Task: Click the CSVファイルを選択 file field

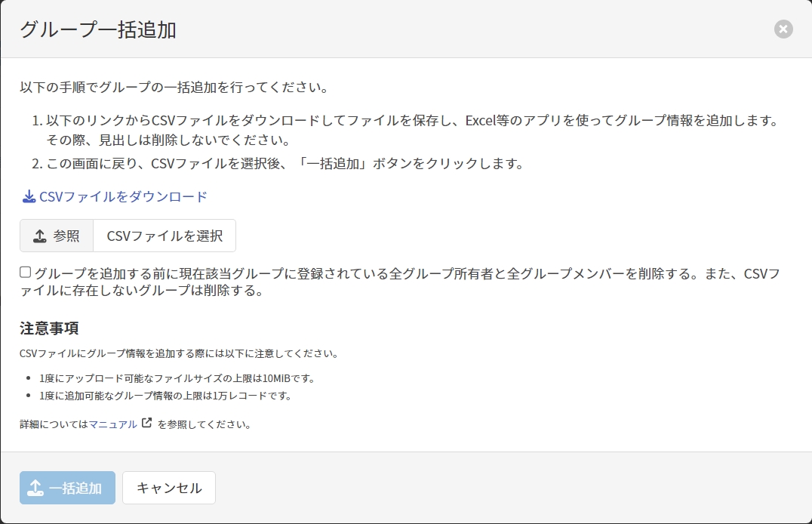Action: point(165,236)
